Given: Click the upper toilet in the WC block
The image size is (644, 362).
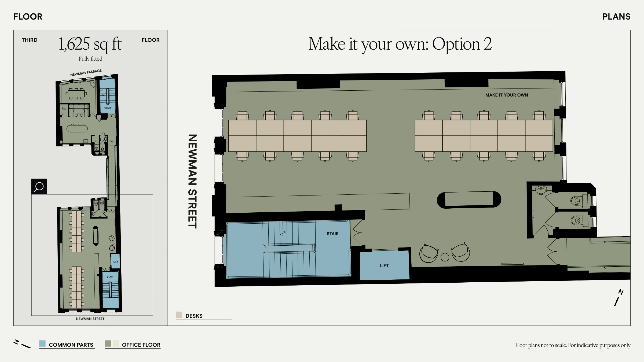Looking at the screenshot, I should (579, 201).
